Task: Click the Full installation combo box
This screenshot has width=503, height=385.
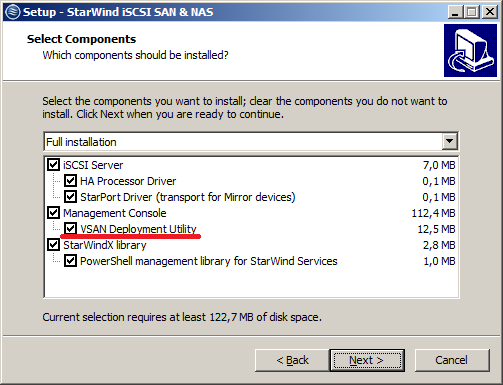Action: pos(251,142)
